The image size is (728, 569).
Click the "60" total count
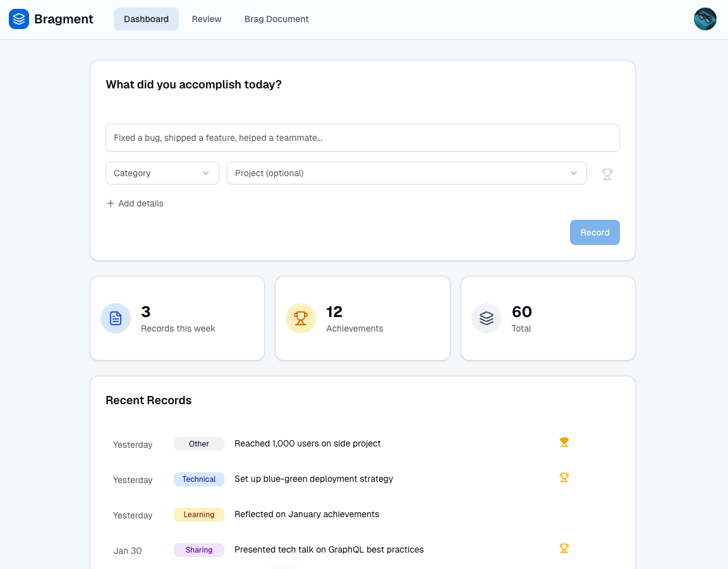(522, 312)
